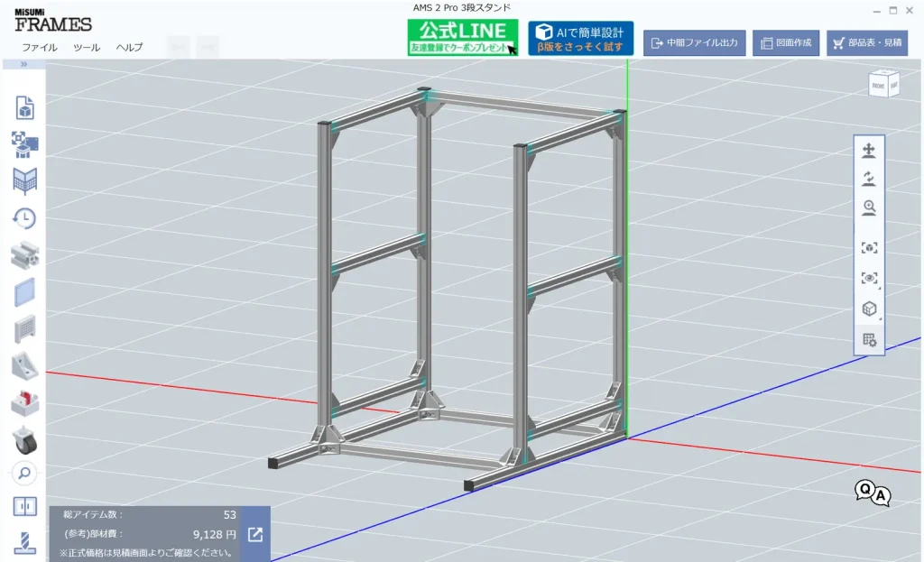Click the search magnifier in sidebar

[24, 473]
